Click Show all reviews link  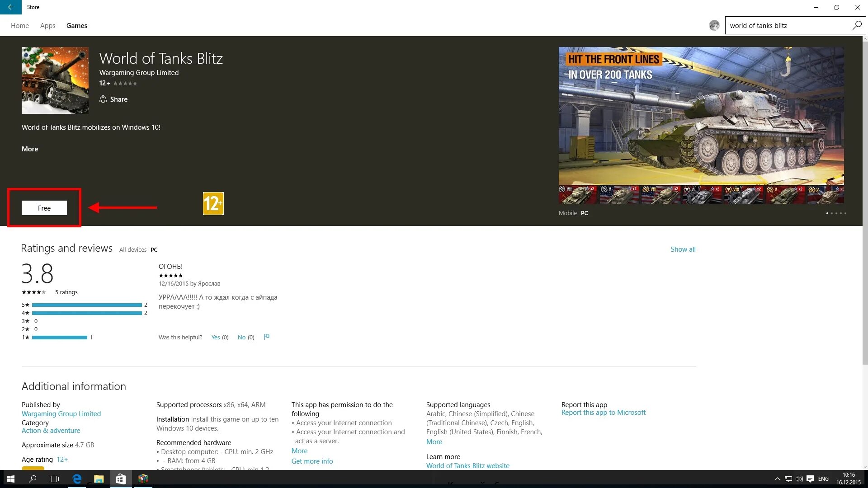point(683,249)
